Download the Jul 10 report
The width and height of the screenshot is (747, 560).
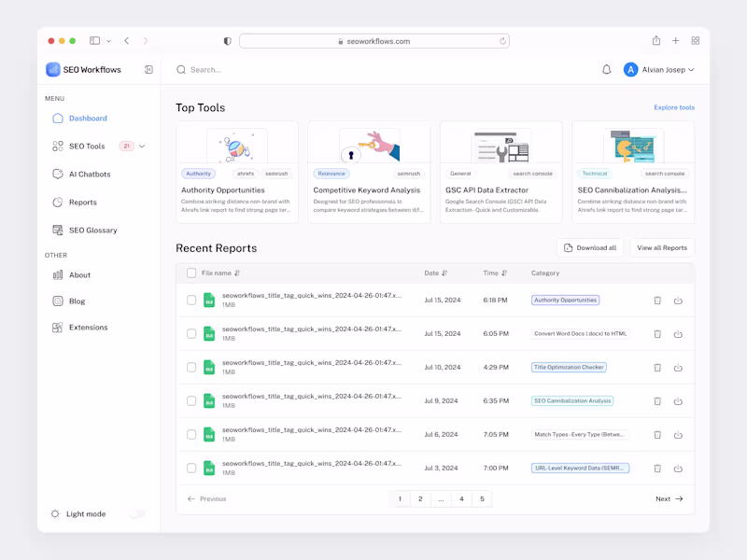[678, 368]
